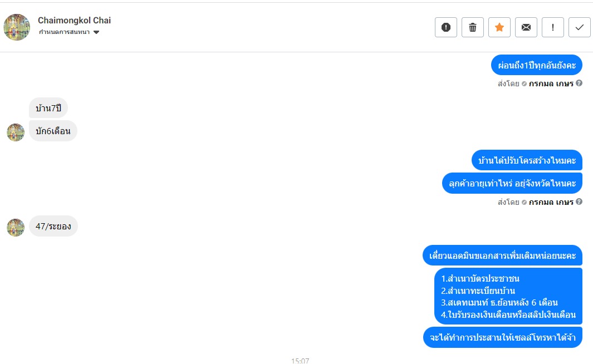Click the name Chaimongkol Chai
This screenshot has height=364, width=593.
coord(74,21)
